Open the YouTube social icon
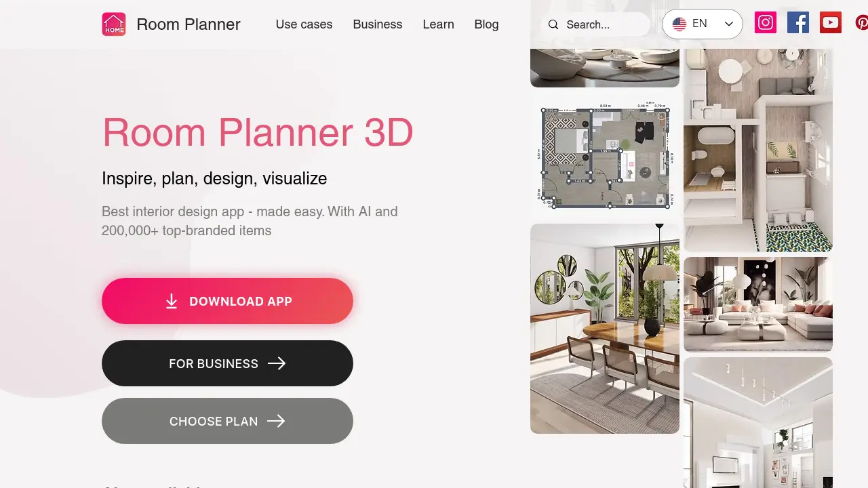The width and height of the screenshot is (868, 488). click(831, 22)
